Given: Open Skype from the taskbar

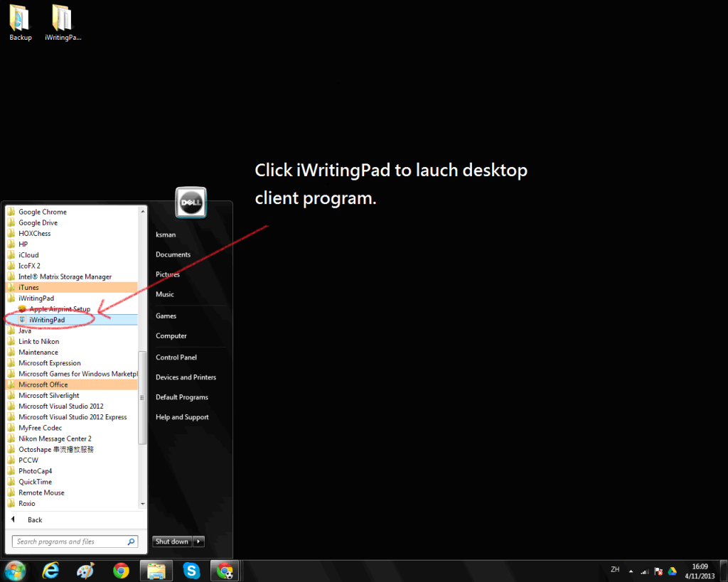Looking at the screenshot, I should (x=191, y=571).
